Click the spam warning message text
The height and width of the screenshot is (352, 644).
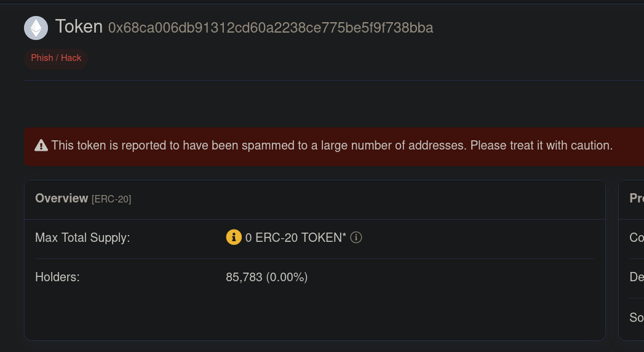[x=332, y=146]
